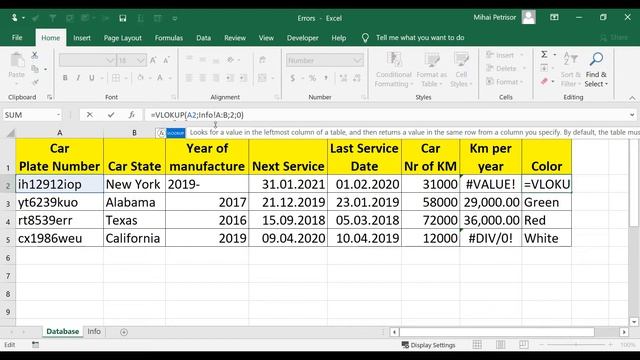Click the Normal view icon in status bar
This screenshot has width=640, height=360.
(477, 345)
